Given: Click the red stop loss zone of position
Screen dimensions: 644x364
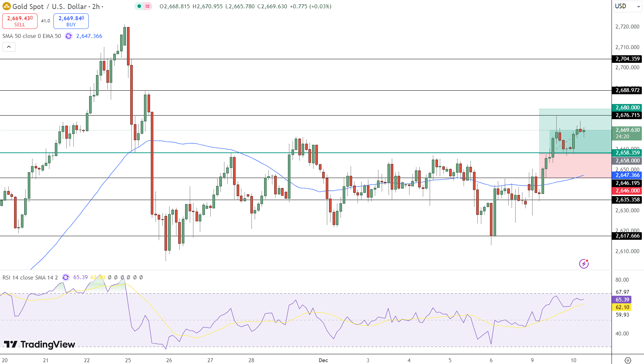Looking at the screenshot, I should pyautogui.click(x=575, y=166).
